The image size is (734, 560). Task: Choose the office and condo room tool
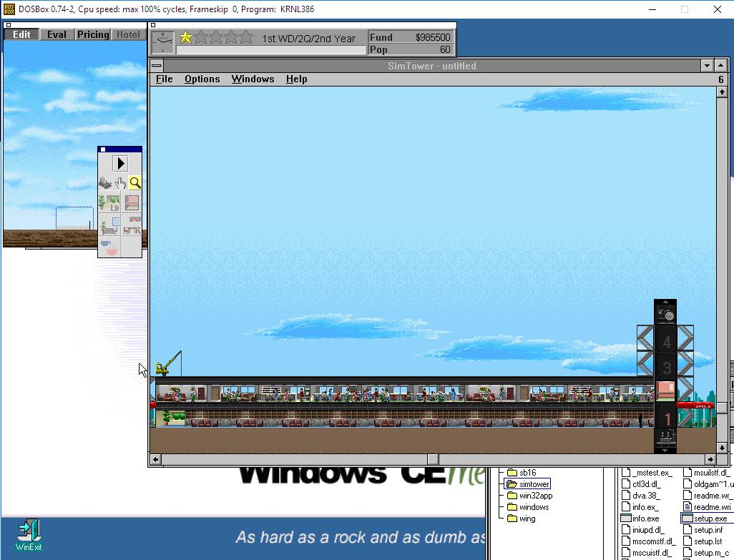[109, 225]
